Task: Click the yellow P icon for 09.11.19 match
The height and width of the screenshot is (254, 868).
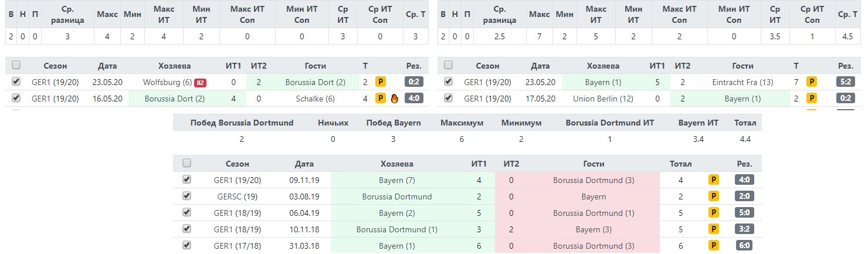Action: pyautogui.click(x=714, y=180)
